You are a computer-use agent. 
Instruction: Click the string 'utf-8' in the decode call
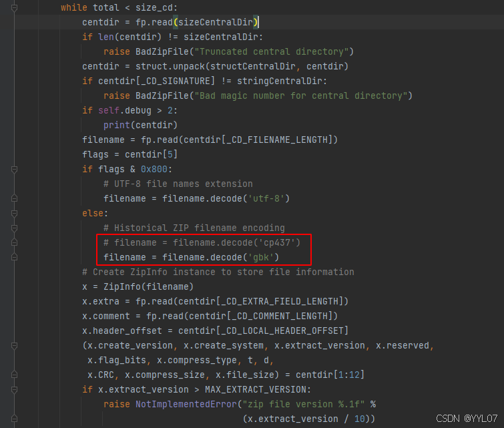[266, 198]
